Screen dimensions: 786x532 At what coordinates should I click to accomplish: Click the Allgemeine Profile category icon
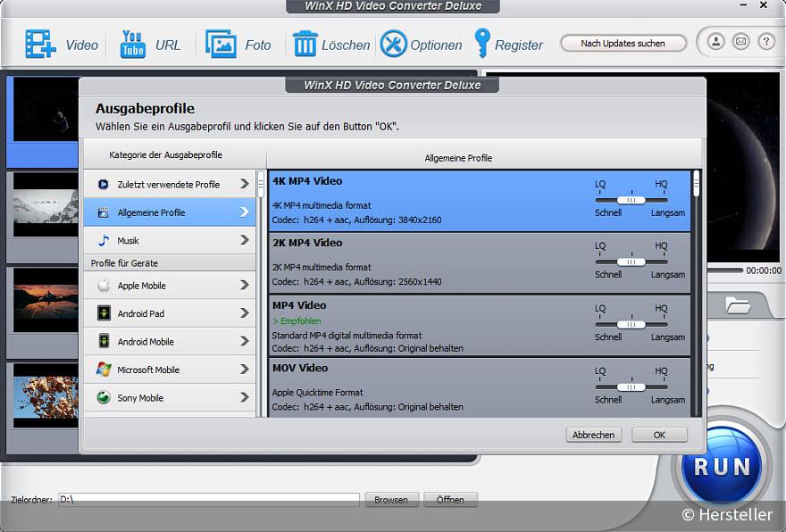[104, 212]
